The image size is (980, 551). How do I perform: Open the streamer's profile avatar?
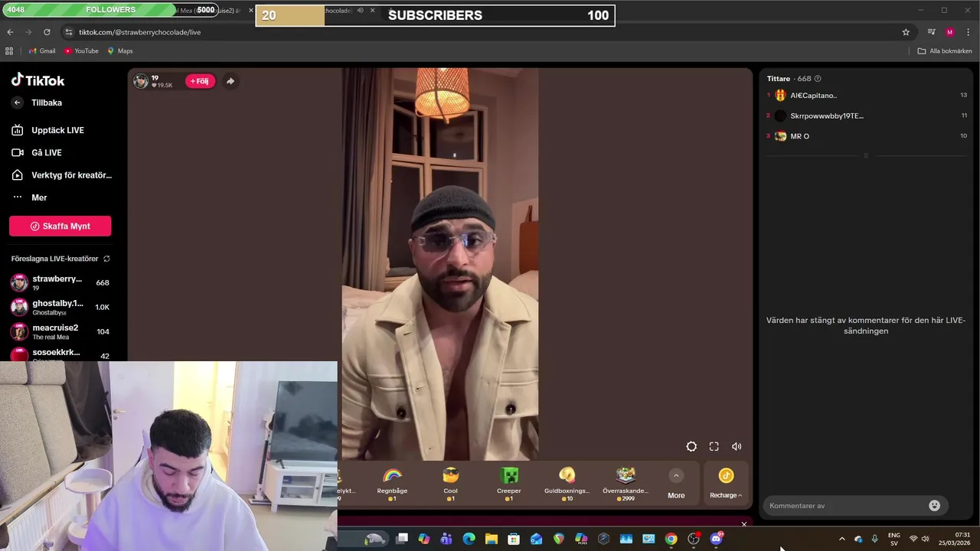141,81
